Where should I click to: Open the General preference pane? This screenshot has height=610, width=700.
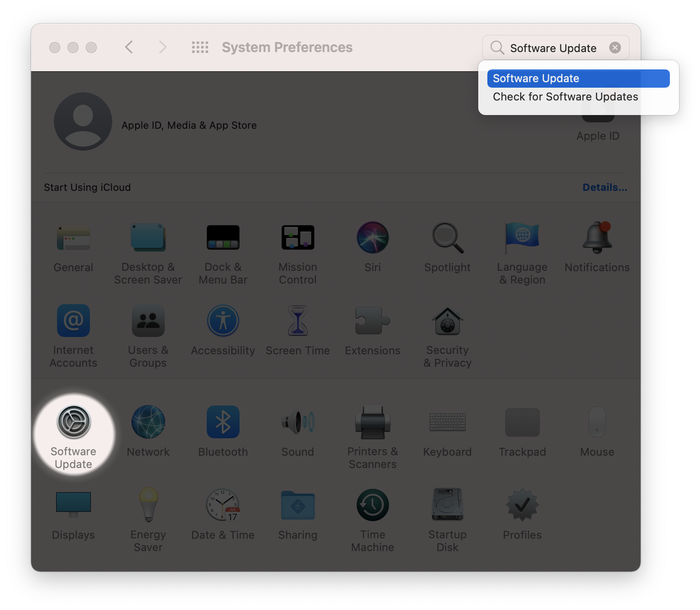click(73, 248)
